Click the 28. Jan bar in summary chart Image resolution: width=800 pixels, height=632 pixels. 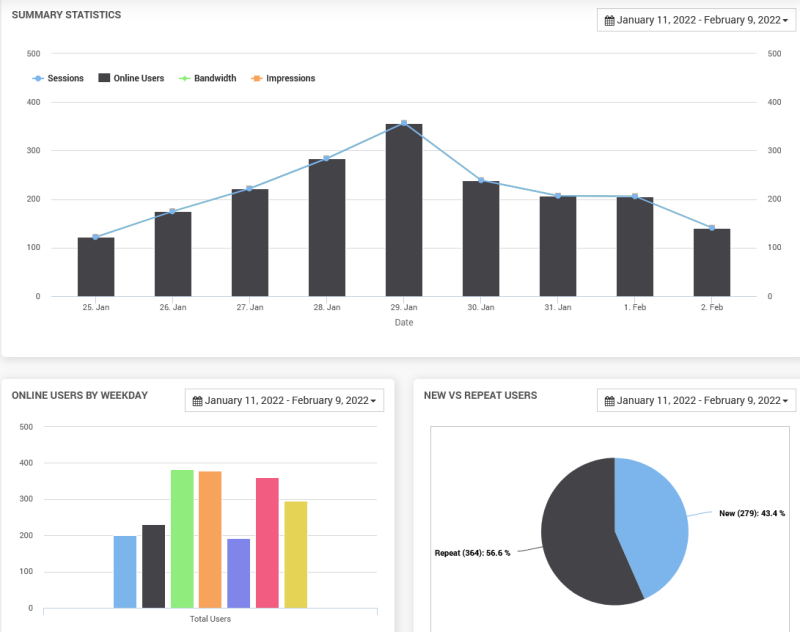pyautogui.click(x=327, y=230)
